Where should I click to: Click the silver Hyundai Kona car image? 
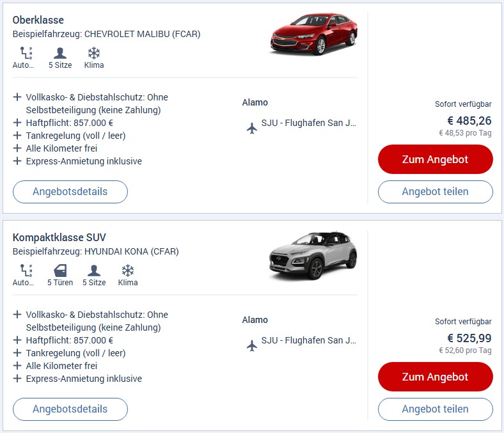[313, 255]
